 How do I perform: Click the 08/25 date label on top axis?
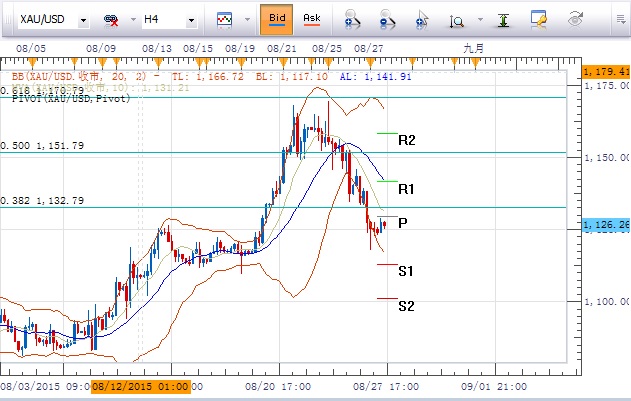click(327, 49)
